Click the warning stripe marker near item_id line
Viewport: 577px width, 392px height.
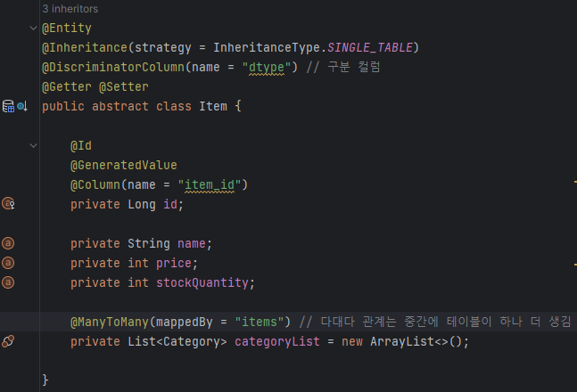click(x=575, y=182)
